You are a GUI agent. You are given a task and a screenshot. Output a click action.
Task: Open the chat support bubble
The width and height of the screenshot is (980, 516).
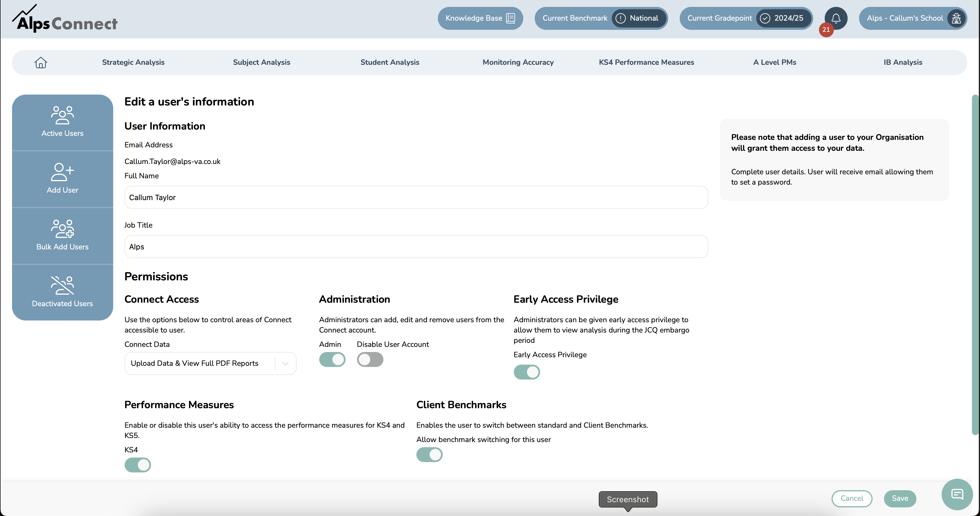coord(957,494)
